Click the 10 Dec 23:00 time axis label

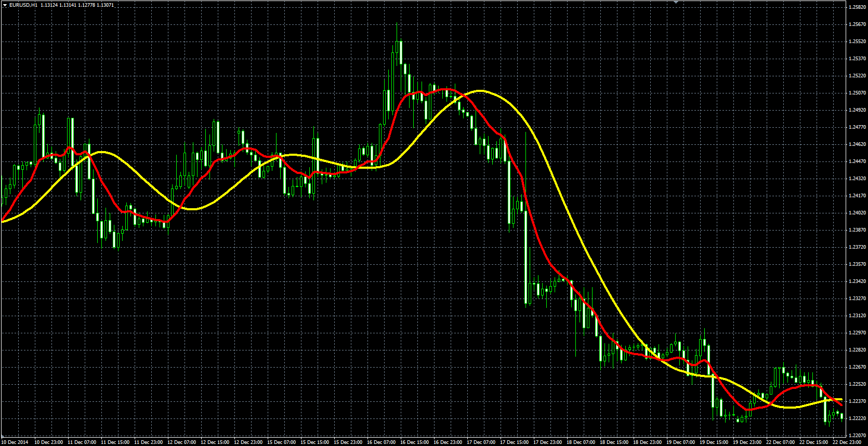coord(49,442)
